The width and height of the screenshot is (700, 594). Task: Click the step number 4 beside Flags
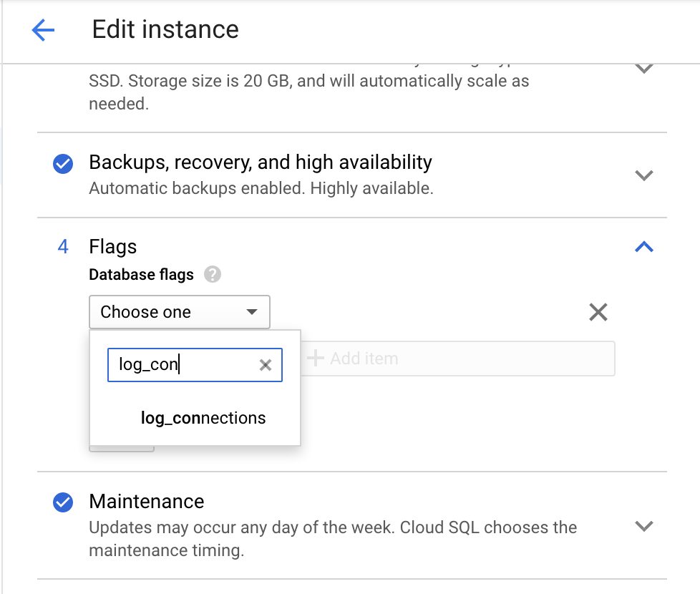(x=63, y=247)
